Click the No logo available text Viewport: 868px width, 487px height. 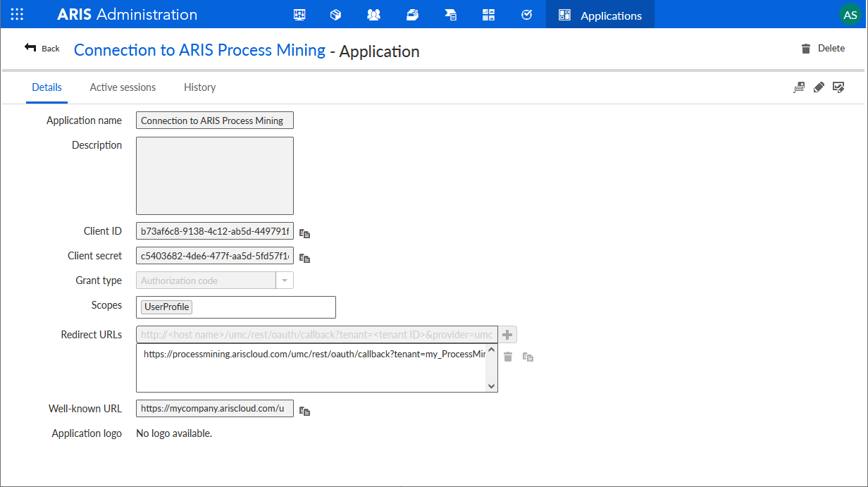click(x=174, y=433)
